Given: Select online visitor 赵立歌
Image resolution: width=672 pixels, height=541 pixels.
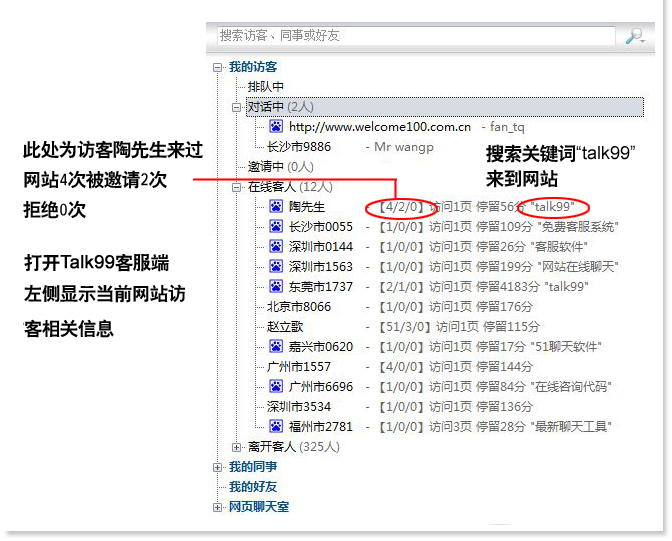Looking at the screenshot, I should [285, 327].
